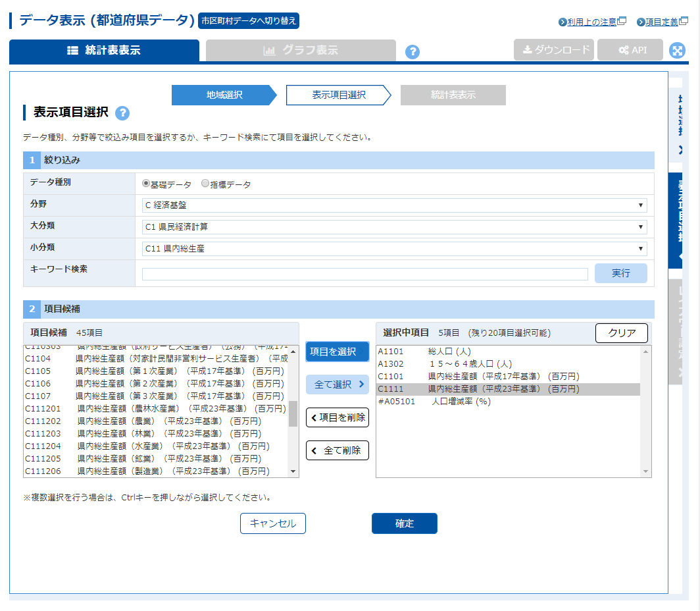Click the 項目候補 list scrollbar thumb
This screenshot has height=611, width=700.
click(293, 413)
